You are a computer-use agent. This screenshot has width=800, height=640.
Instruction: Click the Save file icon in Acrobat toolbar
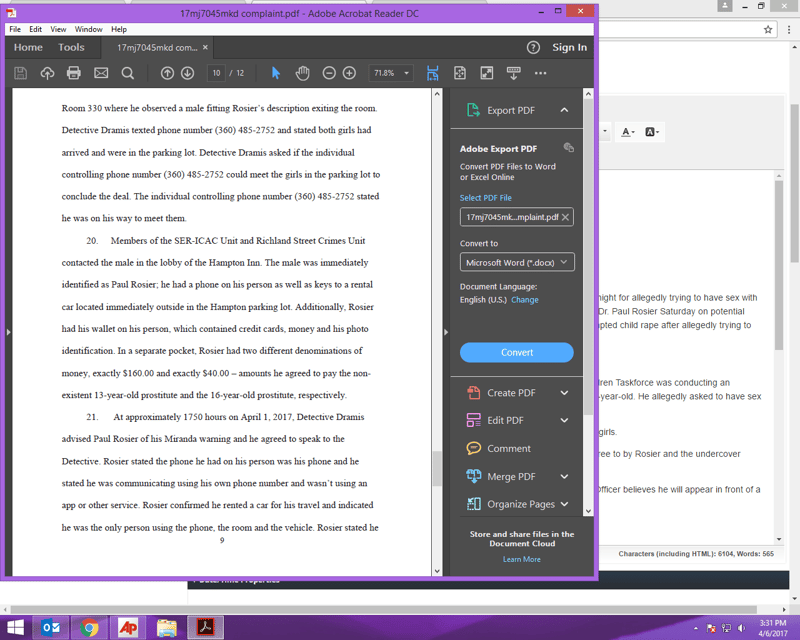pos(20,73)
